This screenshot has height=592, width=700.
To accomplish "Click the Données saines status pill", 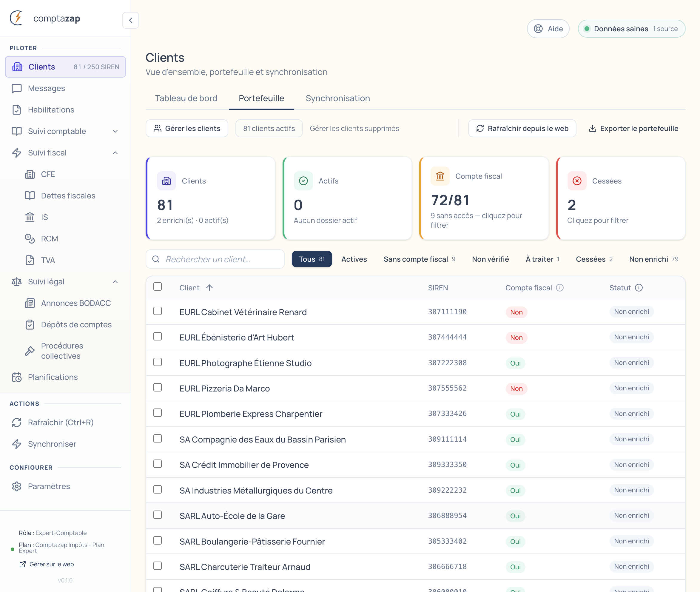I will [x=632, y=29].
